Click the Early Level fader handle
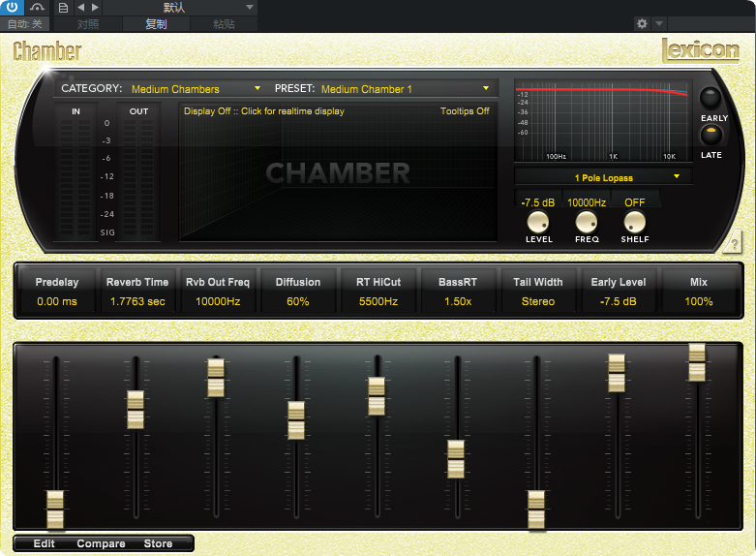 [617, 373]
